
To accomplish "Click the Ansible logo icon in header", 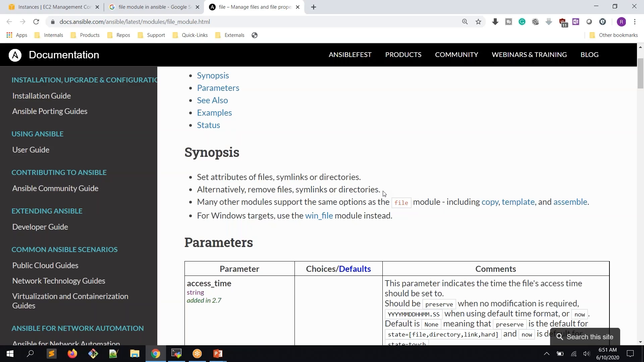I will pyautogui.click(x=15, y=55).
